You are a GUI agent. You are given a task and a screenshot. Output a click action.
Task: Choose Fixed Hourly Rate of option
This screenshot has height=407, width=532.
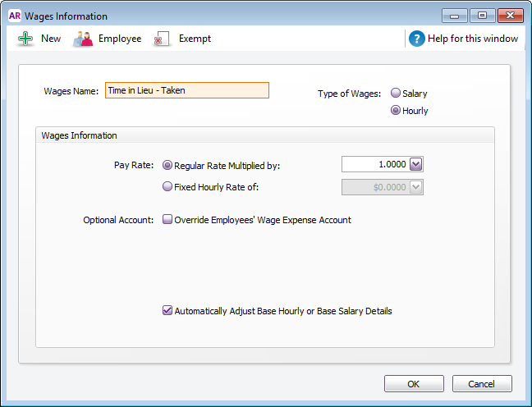click(168, 186)
